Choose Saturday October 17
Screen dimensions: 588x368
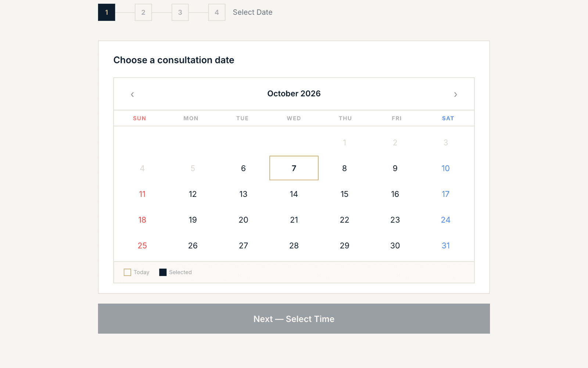click(445, 194)
